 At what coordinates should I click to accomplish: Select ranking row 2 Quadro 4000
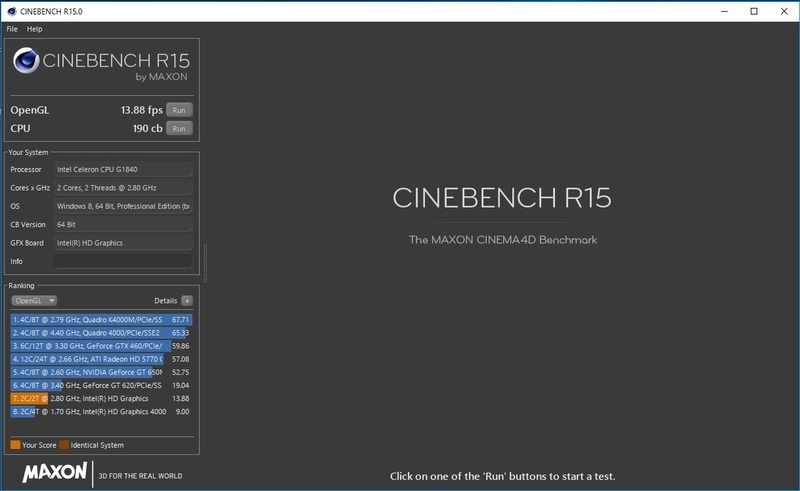click(101, 333)
